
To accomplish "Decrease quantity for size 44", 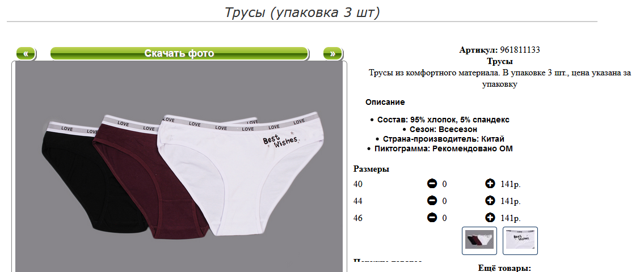I will [432, 201].
